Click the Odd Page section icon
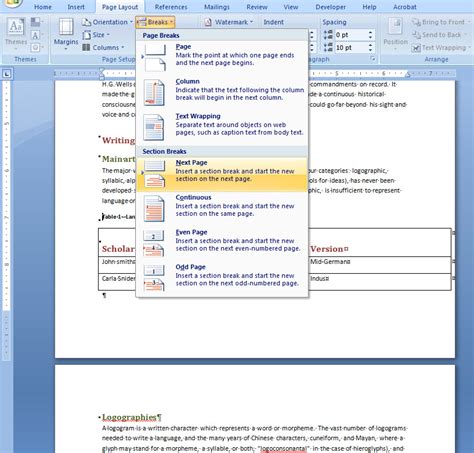Image resolution: width=474 pixels, height=453 pixels. 154,278
